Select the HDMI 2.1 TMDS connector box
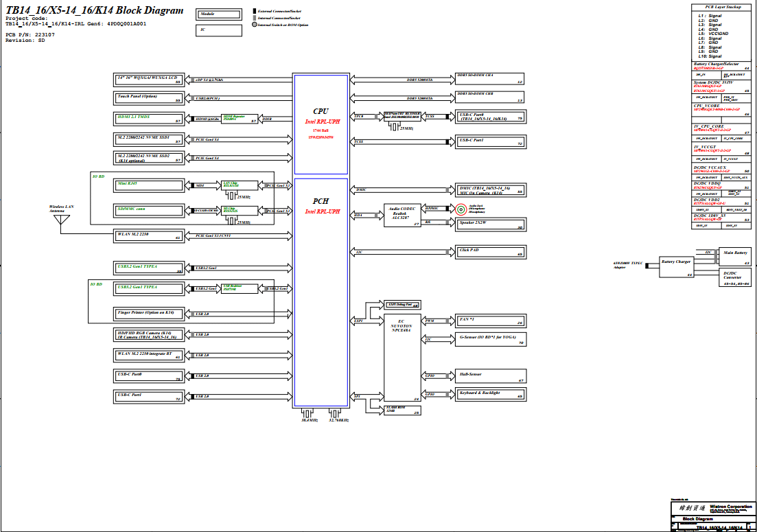Image resolution: width=757 pixels, height=532 pixels. pos(148,119)
